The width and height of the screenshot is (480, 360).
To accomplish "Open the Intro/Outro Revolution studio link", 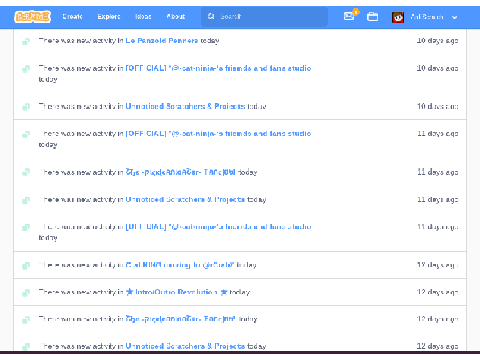I will (x=177, y=292).
